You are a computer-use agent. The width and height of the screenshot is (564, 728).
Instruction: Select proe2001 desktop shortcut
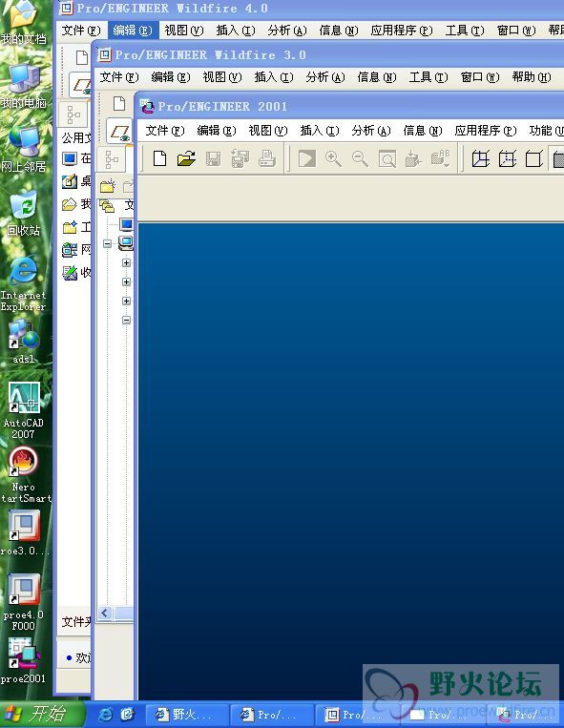[x=23, y=660]
